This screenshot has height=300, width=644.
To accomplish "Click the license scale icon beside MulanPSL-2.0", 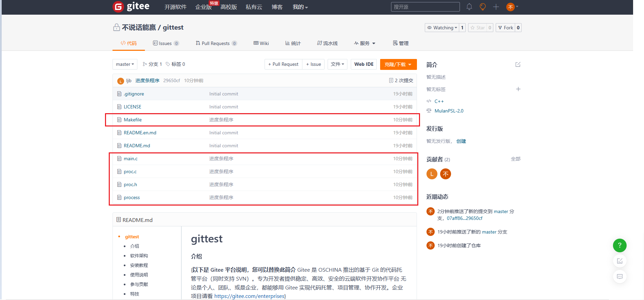I will coord(429,110).
